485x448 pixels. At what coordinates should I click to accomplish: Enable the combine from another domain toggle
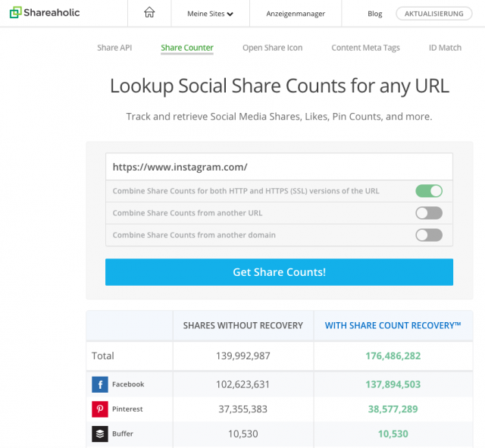click(429, 235)
